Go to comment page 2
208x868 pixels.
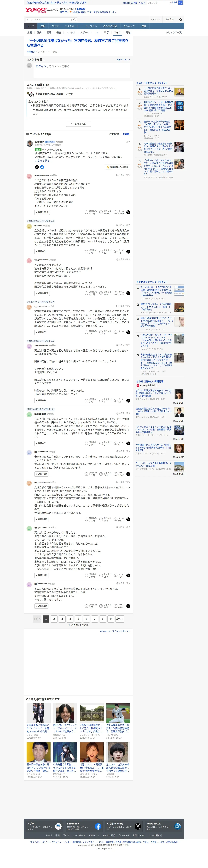(54, 619)
